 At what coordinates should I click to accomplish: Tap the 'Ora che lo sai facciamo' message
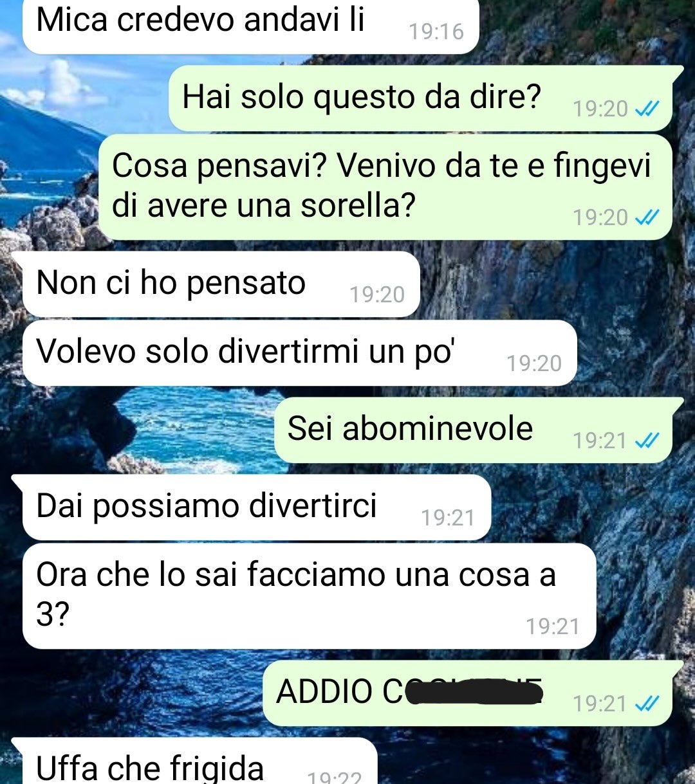(309, 596)
